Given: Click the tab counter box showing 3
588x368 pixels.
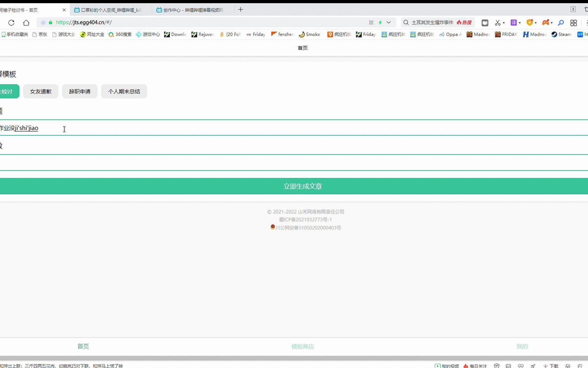Looking at the screenshot, I should pos(573,10).
